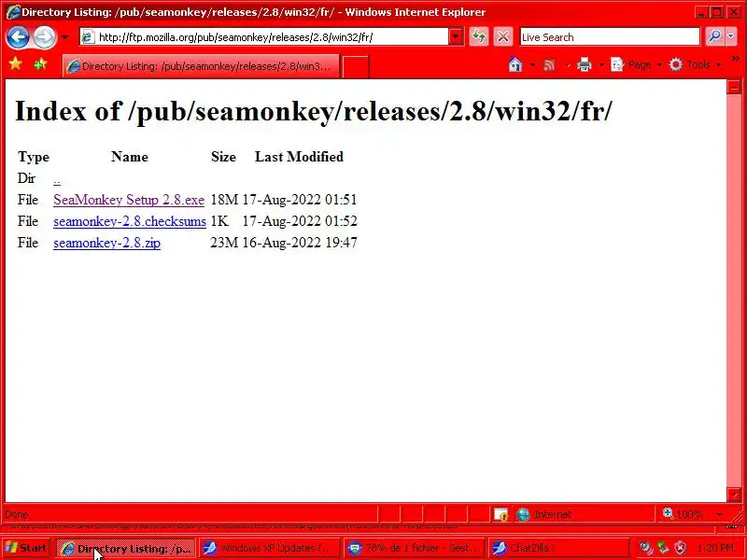This screenshot has width=747, height=560.
Task: Click the network connection tray icon
Action: pos(663,548)
